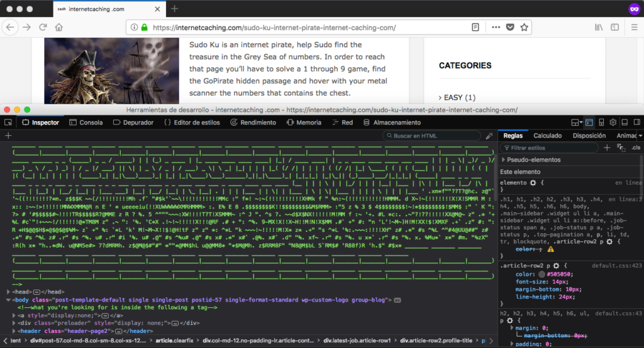Image resolution: width=644 pixels, height=348 pixels.
Task: Click the green padlock security icon
Action: 144,28
